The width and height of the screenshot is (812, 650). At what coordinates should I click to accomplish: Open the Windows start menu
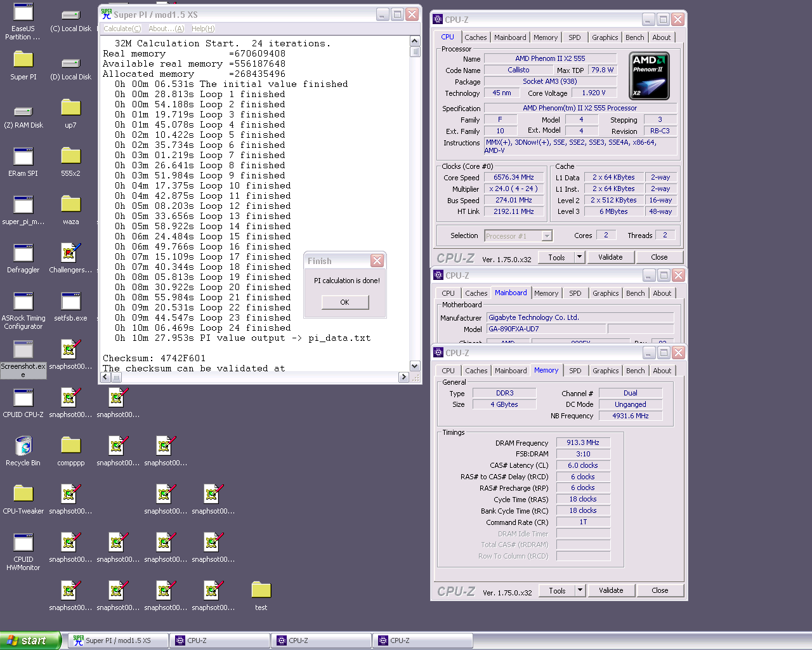tap(30, 640)
